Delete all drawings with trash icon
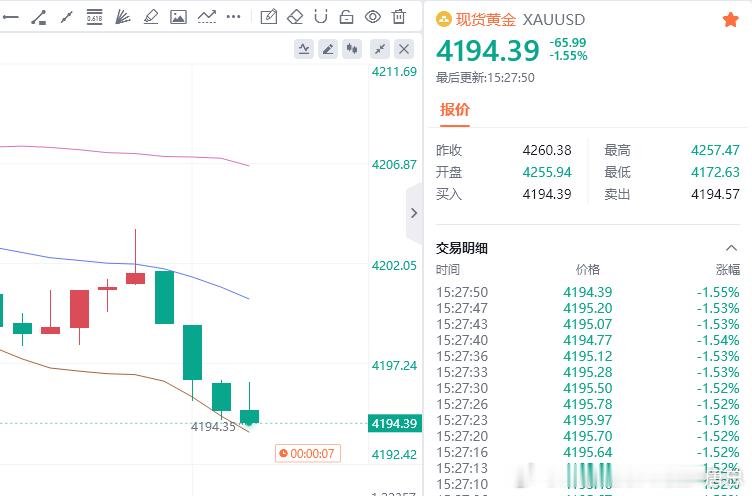The width and height of the screenshot is (752, 496). [399, 17]
